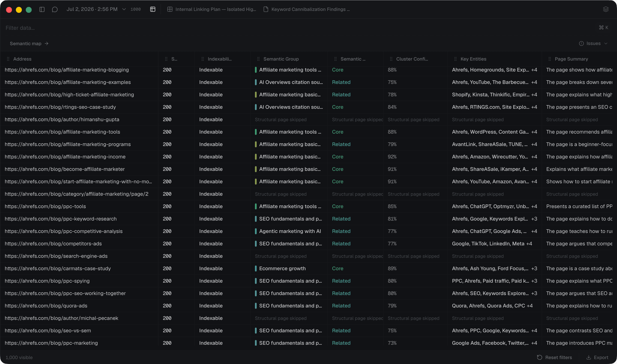Sort by the Key Entities column header
Screen dimensions: 617x364
click(473, 59)
